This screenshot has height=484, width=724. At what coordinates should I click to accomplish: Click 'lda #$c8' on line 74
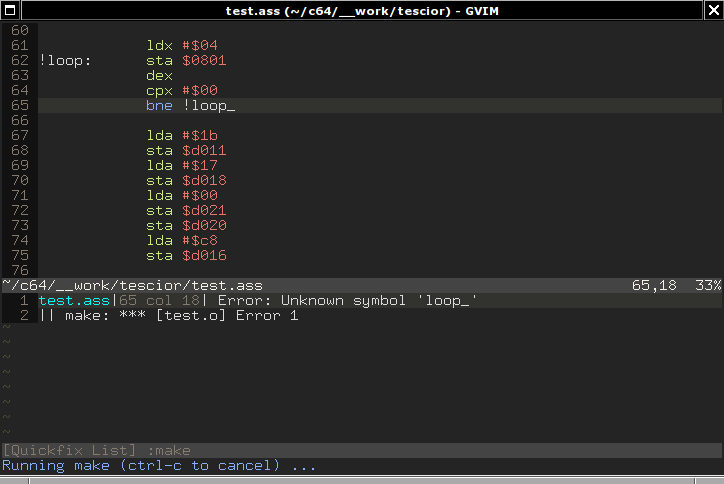182,241
